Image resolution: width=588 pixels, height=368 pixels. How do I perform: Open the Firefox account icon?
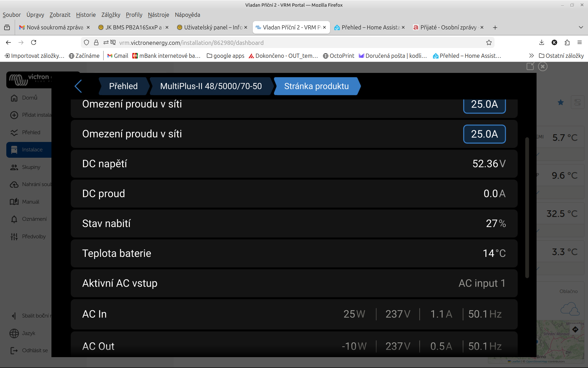(x=554, y=42)
